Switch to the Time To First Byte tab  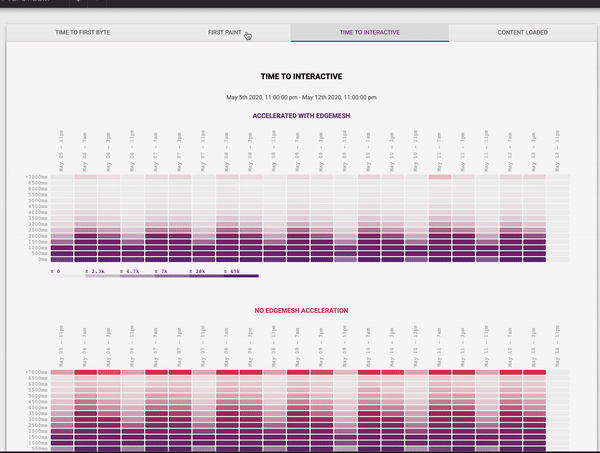83,33
